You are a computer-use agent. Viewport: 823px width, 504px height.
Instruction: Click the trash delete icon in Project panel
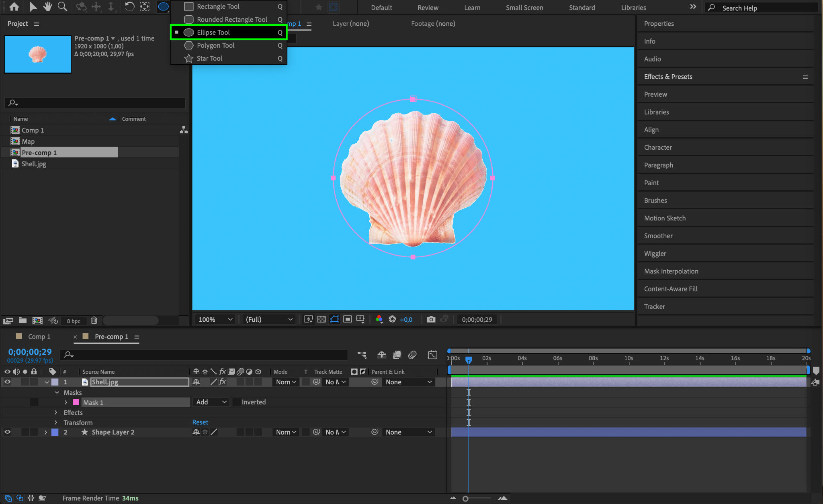94,320
